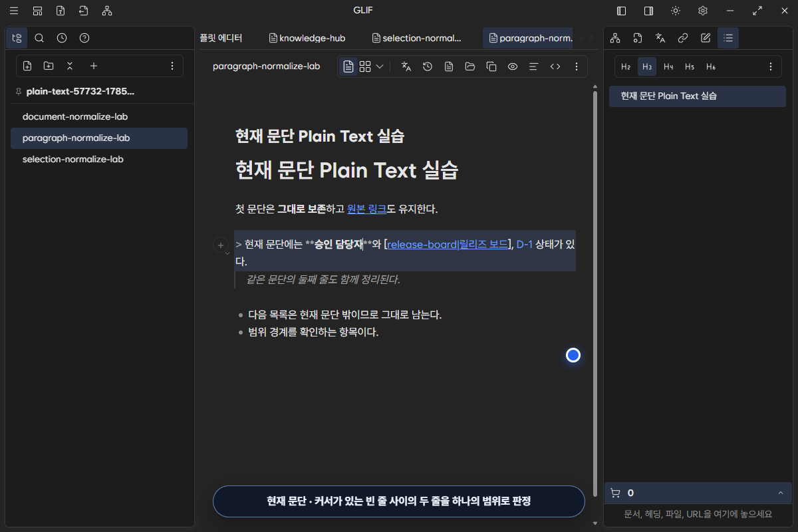Toggle source code view in editor toolbar
Image resolution: width=798 pixels, height=532 pixels.
(555, 66)
